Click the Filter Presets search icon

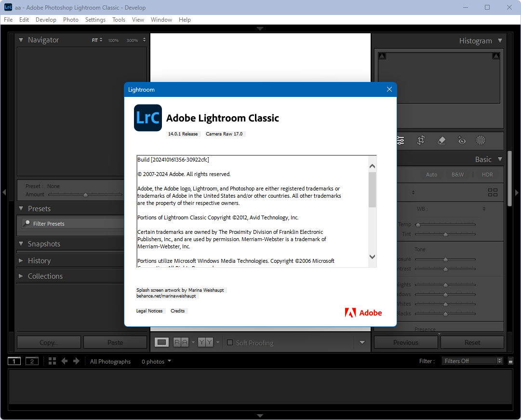click(27, 223)
